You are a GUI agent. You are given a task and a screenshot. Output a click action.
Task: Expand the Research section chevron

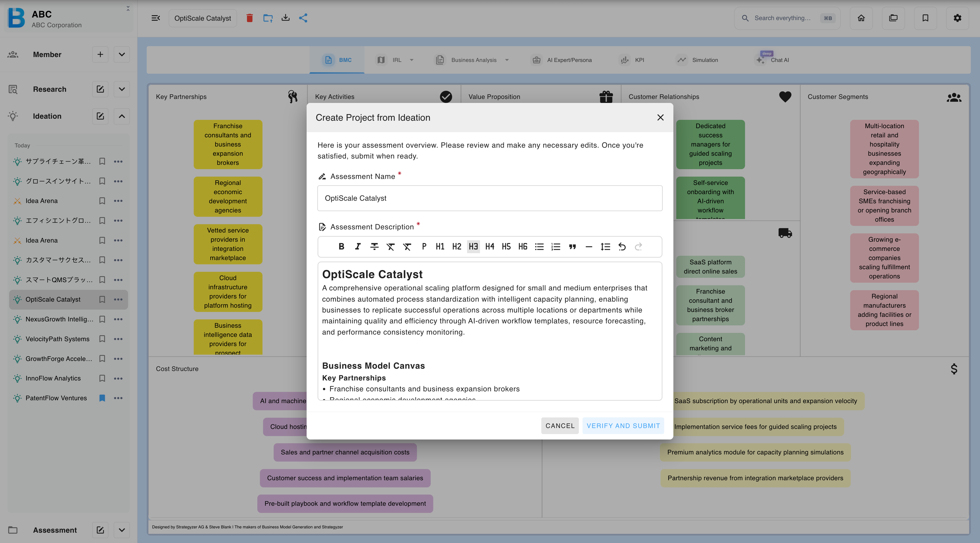pyautogui.click(x=122, y=89)
